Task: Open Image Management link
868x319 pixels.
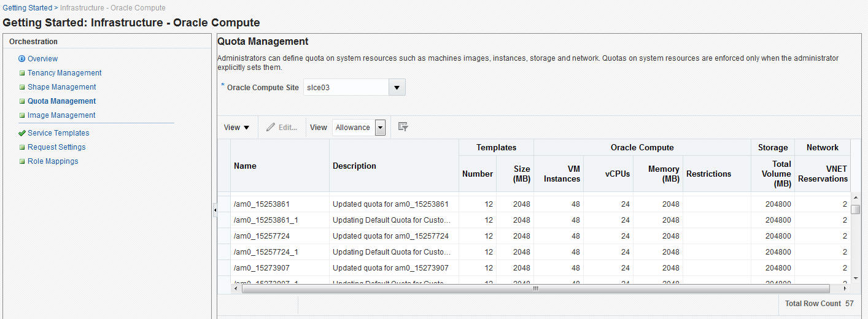Action: [x=61, y=115]
